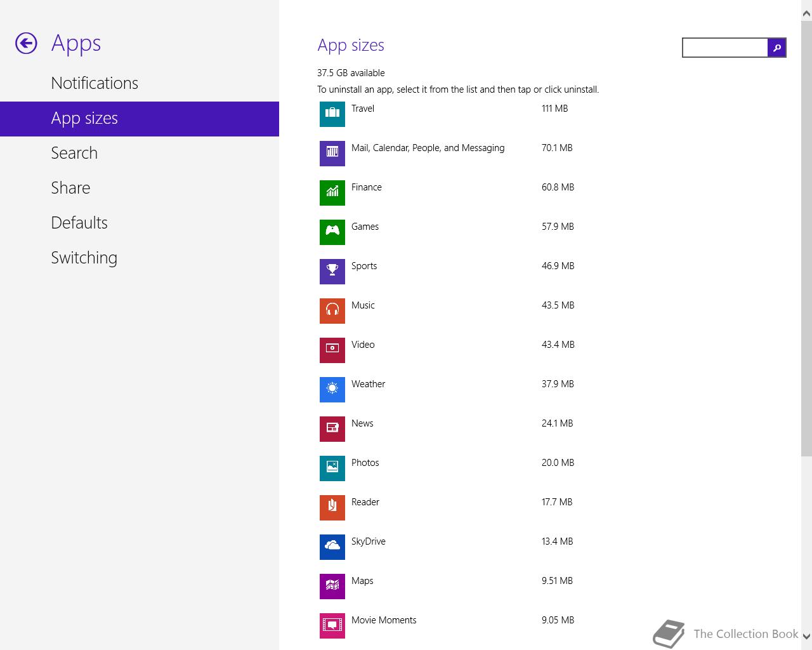Click the Maps app name

362,581
